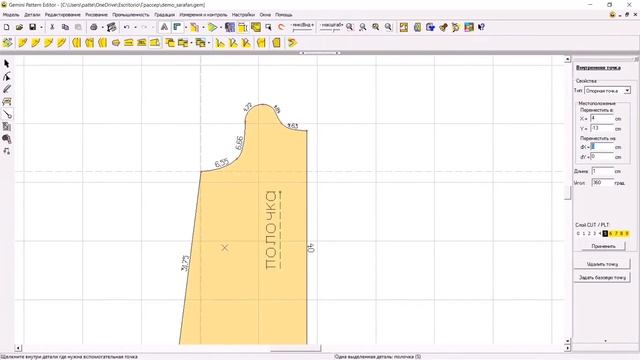Click the horizontal scrollbar left arrow
The height and width of the screenshot is (360, 640).
[18, 348]
